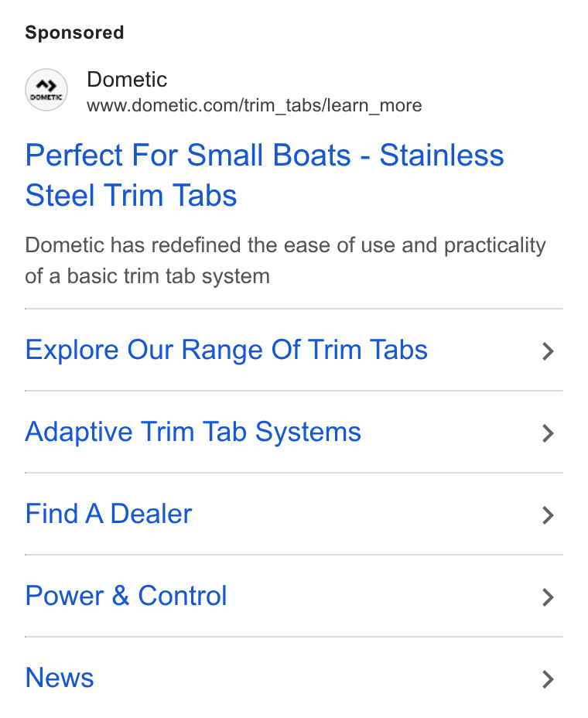
Task: Click the Sponsored label
Action: coord(74,32)
